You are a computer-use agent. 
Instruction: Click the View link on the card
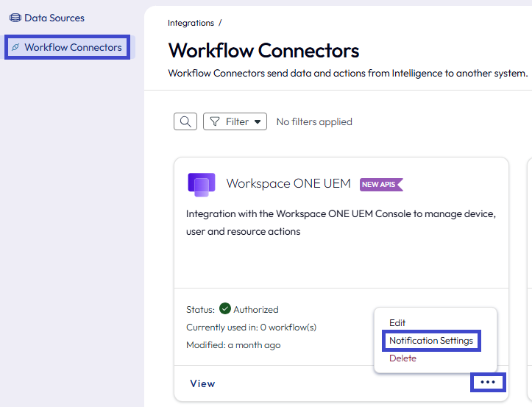[202, 383]
